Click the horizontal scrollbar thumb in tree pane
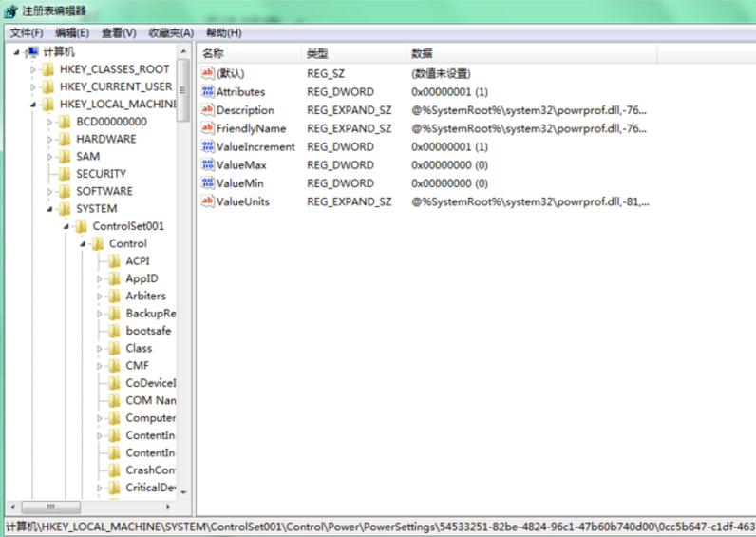 pos(50,508)
